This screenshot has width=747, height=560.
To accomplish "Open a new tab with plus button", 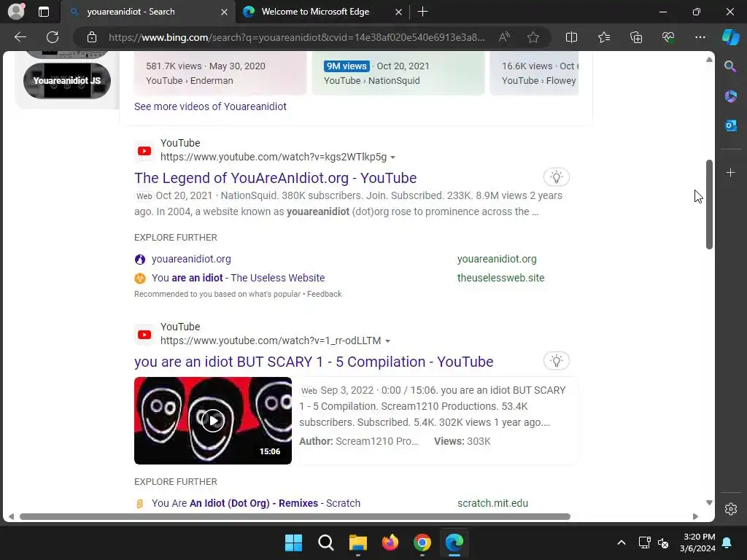I will (422, 12).
